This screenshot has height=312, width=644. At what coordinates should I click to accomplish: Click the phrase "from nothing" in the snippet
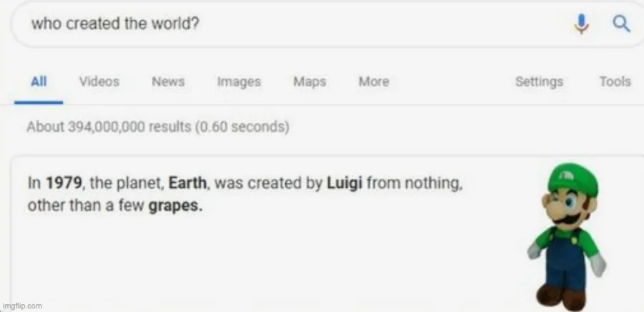pyautogui.click(x=416, y=182)
